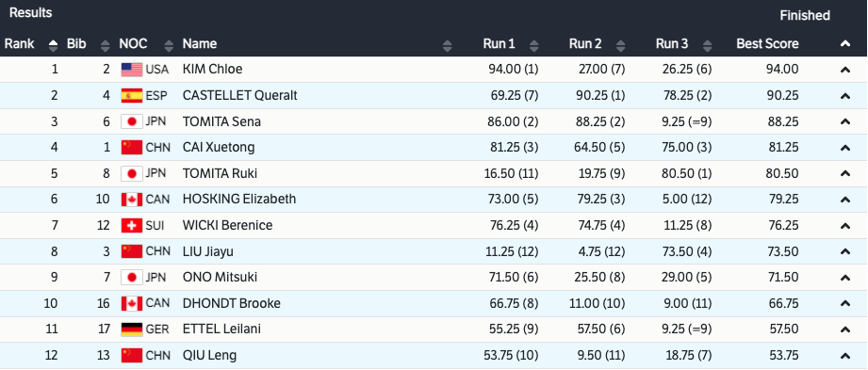Sort table by Bib number arrows
The height and width of the screenshot is (370, 868).
(x=106, y=45)
